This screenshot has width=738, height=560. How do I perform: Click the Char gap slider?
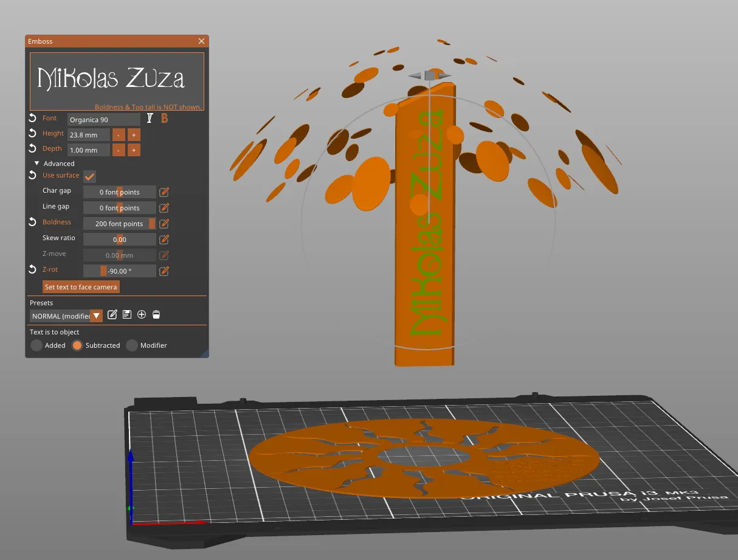[120, 192]
